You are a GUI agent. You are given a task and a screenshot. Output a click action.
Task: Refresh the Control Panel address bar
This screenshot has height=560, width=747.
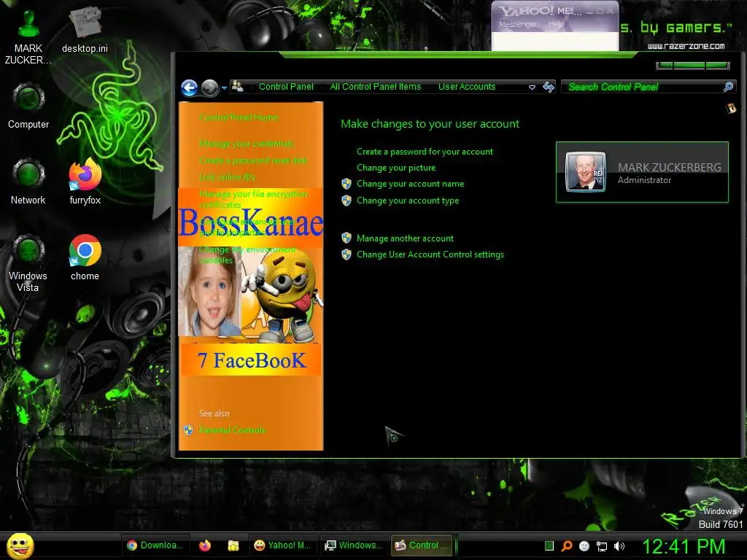549,87
